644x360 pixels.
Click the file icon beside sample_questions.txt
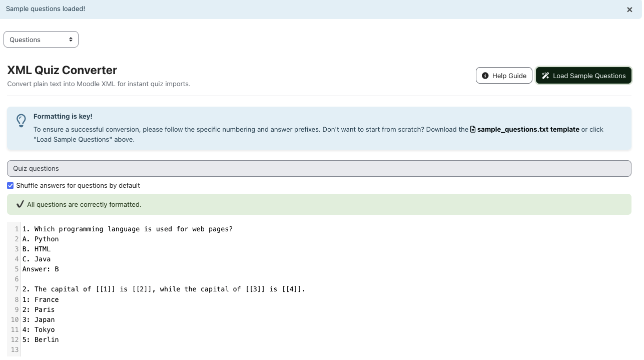(473, 129)
